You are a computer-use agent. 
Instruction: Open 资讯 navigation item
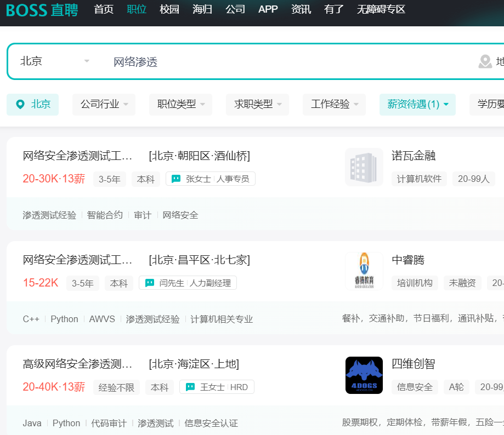tap(301, 9)
